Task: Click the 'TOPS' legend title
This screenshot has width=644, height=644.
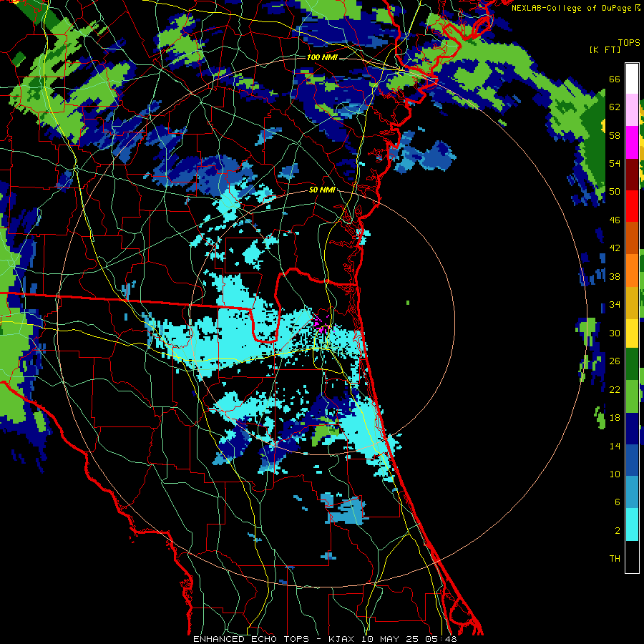Action: click(629, 43)
